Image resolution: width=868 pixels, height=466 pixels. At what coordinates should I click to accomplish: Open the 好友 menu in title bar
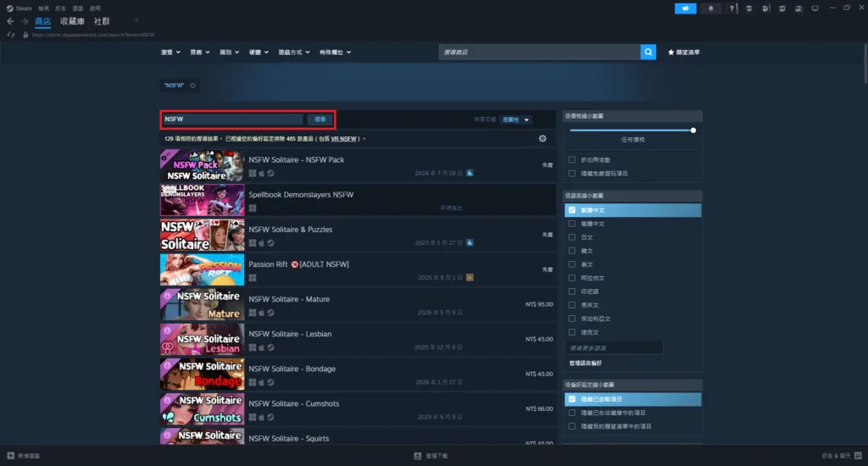click(x=60, y=8)
